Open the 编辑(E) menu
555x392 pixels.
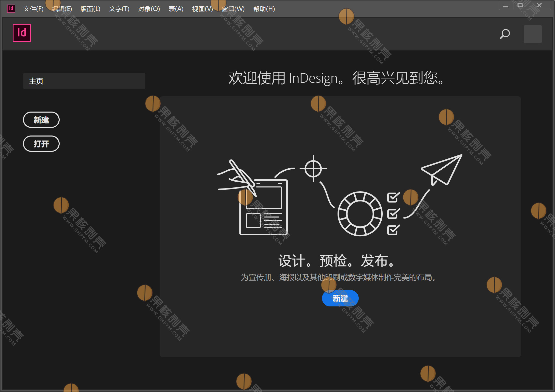[x=62, y=9]
